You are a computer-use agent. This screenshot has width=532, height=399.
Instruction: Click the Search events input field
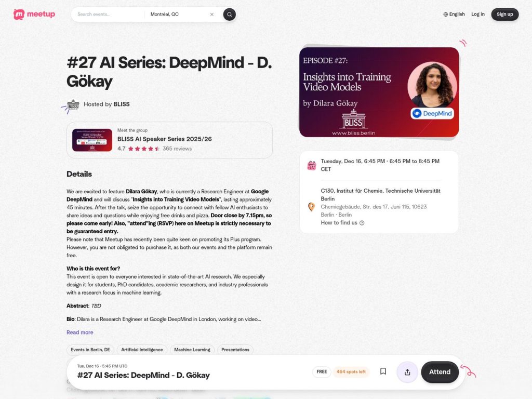point(108,14)
